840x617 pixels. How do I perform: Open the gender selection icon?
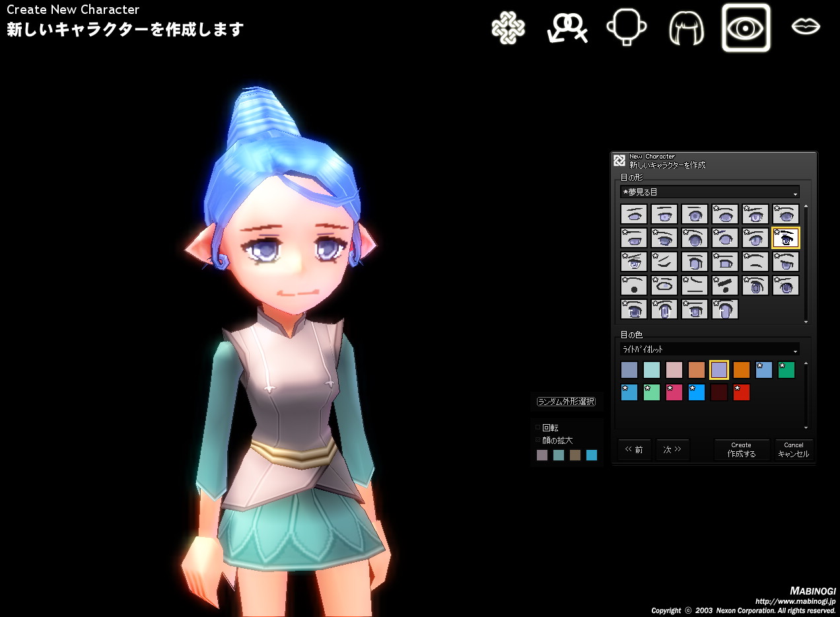tap(567, 28)
